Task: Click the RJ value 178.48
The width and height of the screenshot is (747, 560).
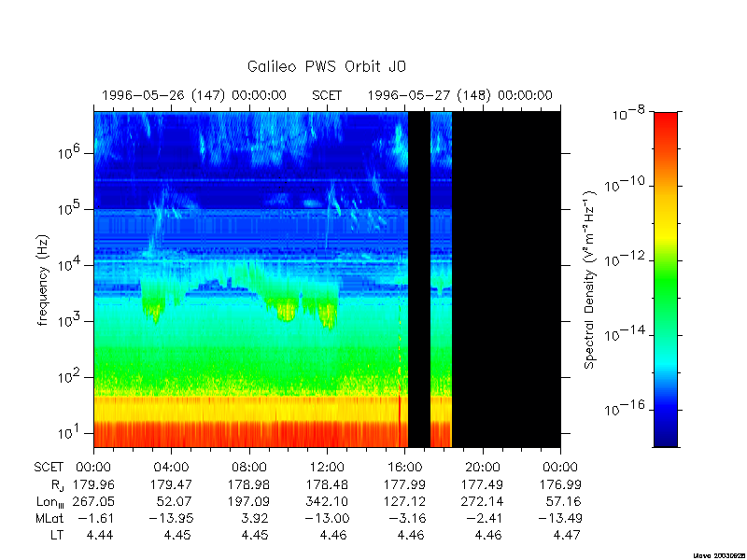Action: pyautogui.click(x=327, y=484)
